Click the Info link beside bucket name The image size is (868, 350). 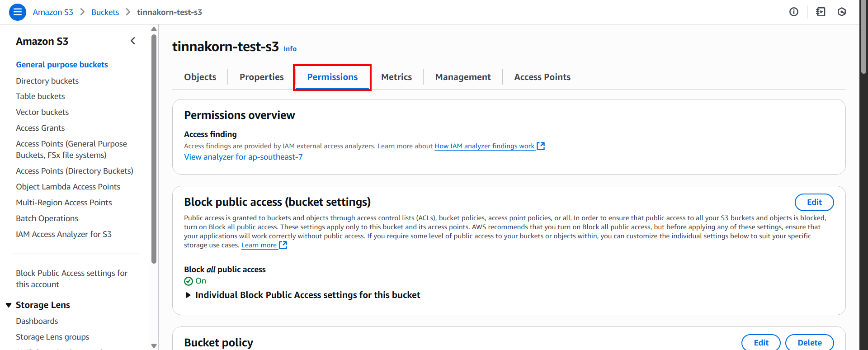click(x=290, y=49)
